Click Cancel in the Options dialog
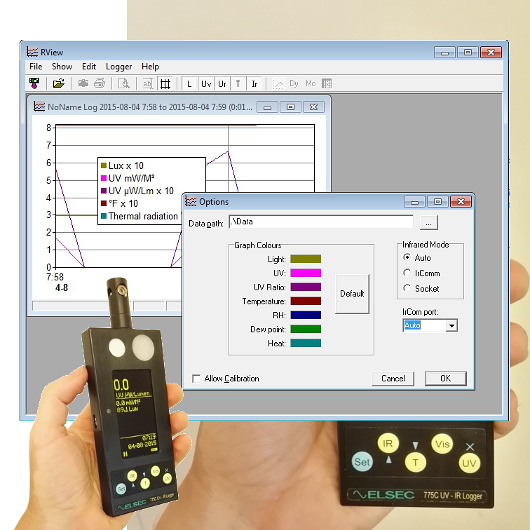530x530 pixels. pos(393,378)
